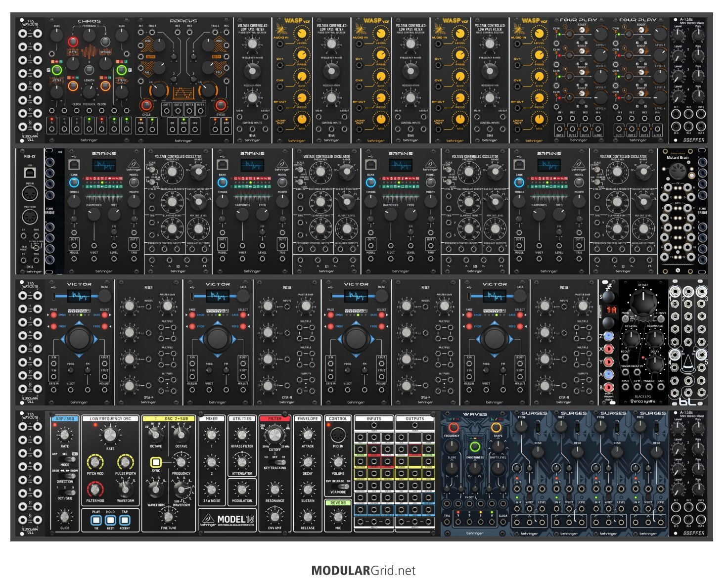Push the green button above Smoothness on Waves

(x=475, y=447)
